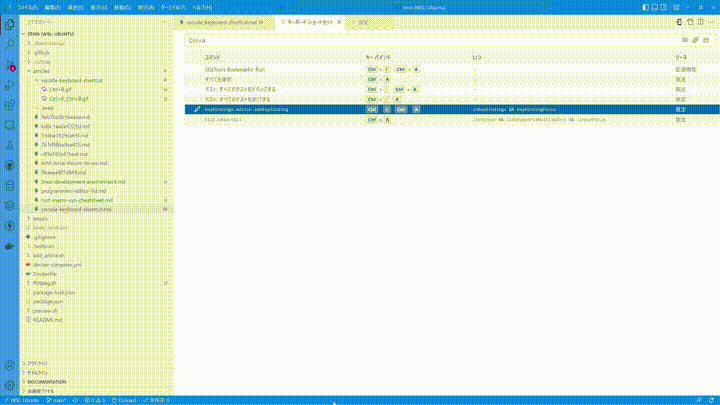Open the Run and Debug view

(10, 85)
